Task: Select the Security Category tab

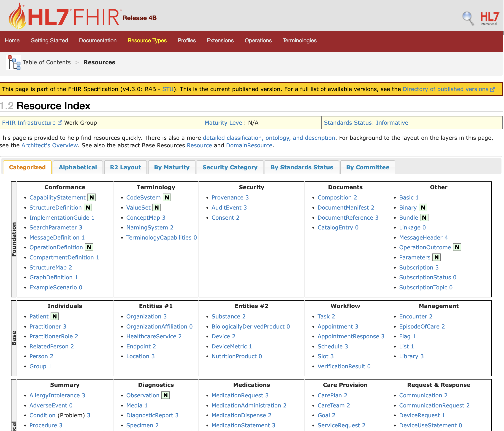Action: pos(230,167)
